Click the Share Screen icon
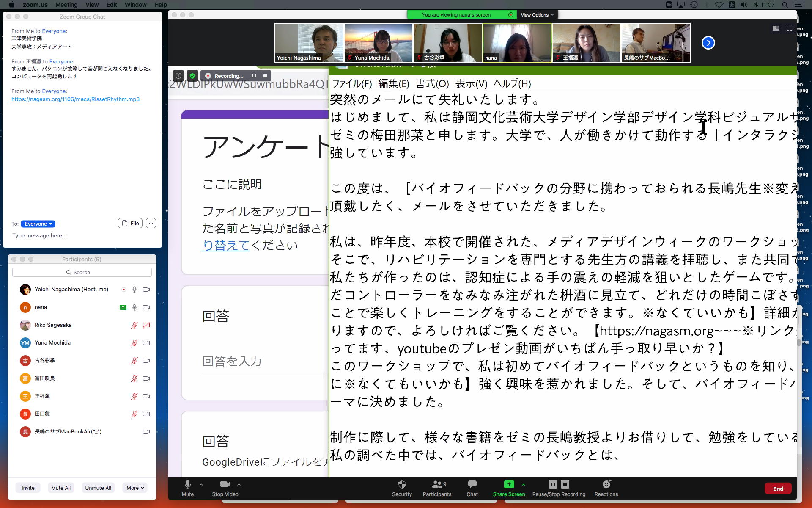The height and width of the screenshot is (508, 812). pyautogui.click(x=509, y=484)
